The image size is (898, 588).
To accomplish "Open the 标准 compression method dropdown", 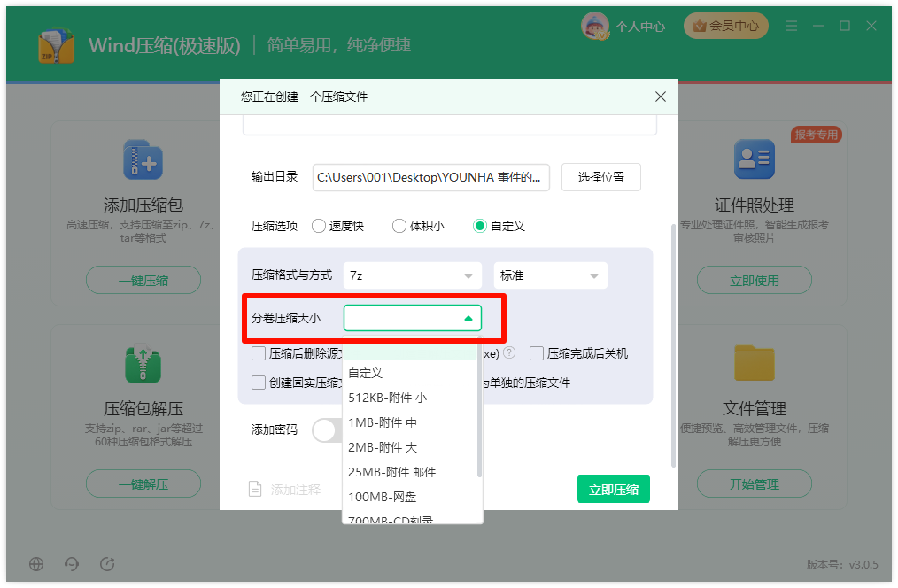I will pos(550,275).
